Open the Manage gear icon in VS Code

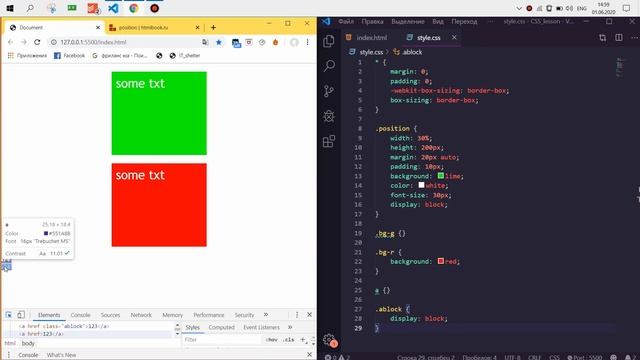(x=329, y=340)
